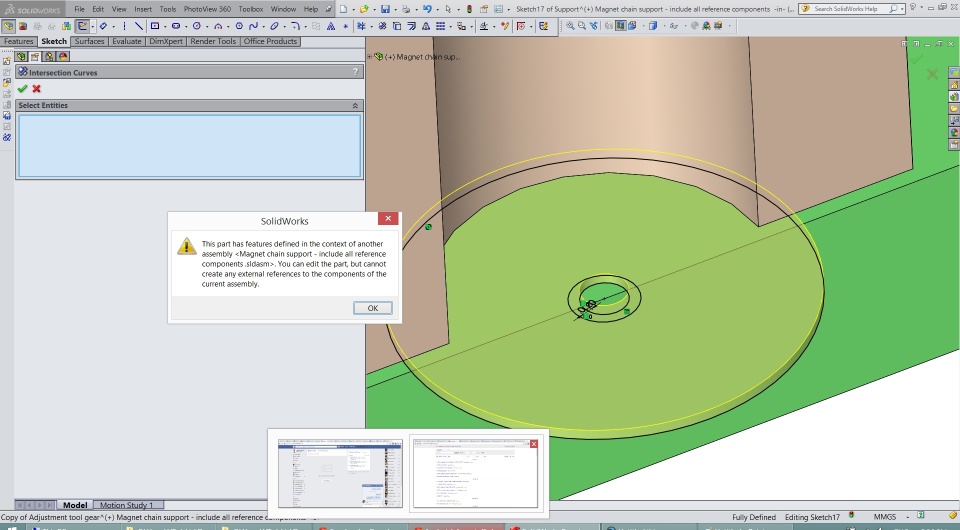Image resolution: width=960 pixels, height=530 pixels.
Task: Click OK in the SolidWorks warning dialog
Action: click(x=372, y=308)
